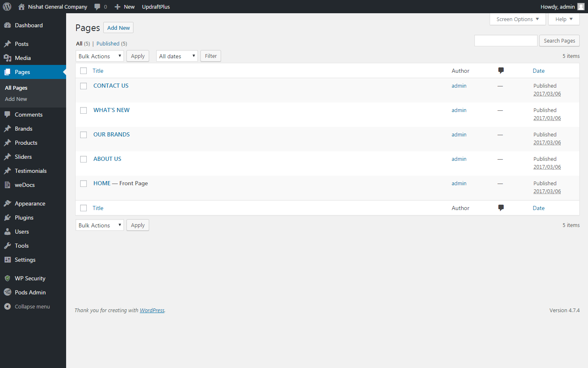This screenshot has width=588, height=368.
Task: Open the Media menu in sidebar
Action: (x=23, y=58)
